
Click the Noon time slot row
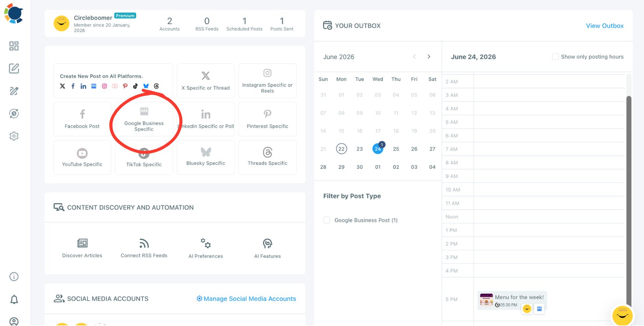coord(534,217)
